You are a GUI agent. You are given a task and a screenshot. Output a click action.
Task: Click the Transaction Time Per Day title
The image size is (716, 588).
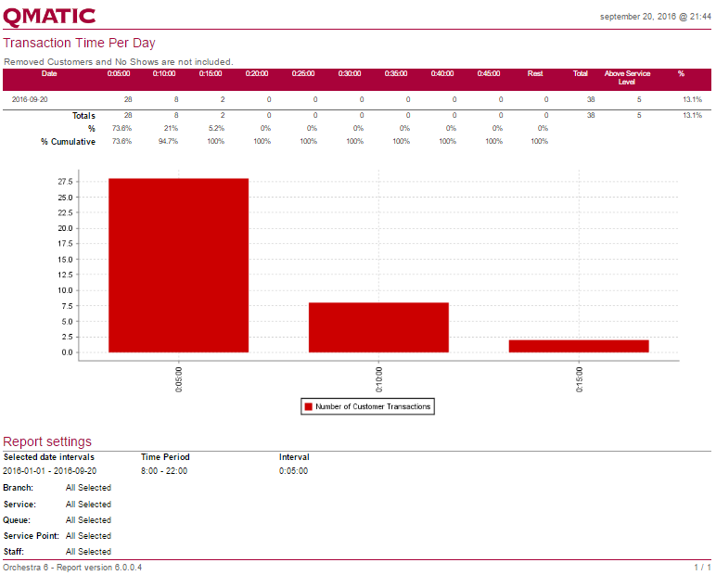(x=79, y=43)
